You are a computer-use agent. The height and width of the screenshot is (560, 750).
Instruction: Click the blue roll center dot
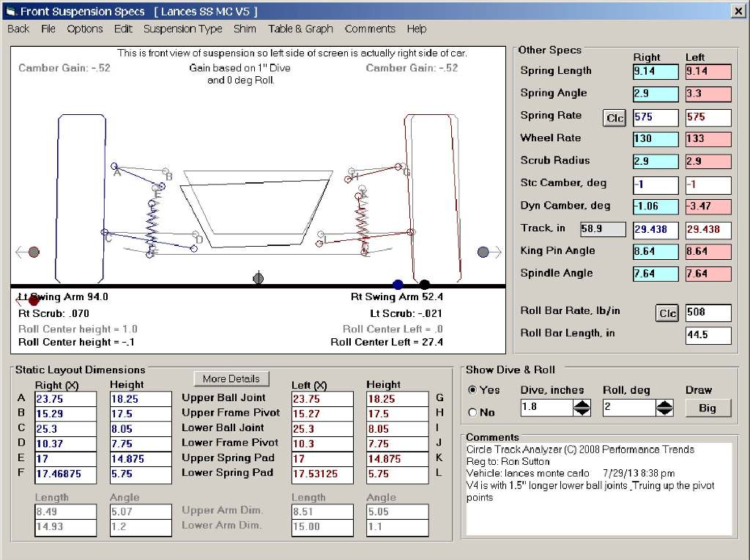coord(398,285)
